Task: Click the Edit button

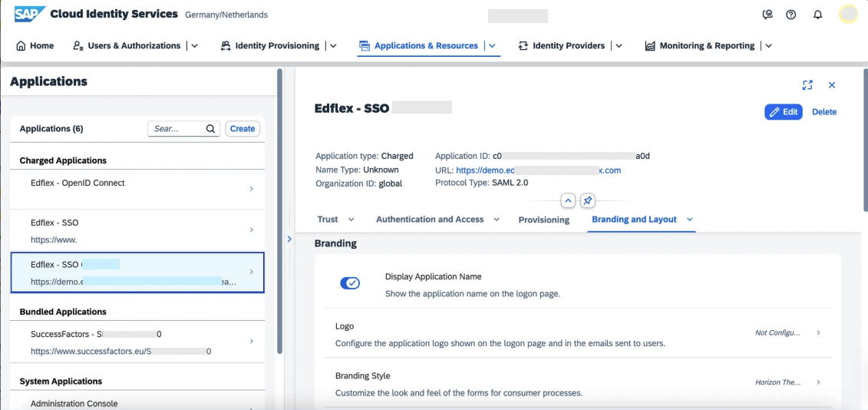Action: (784, 112)
